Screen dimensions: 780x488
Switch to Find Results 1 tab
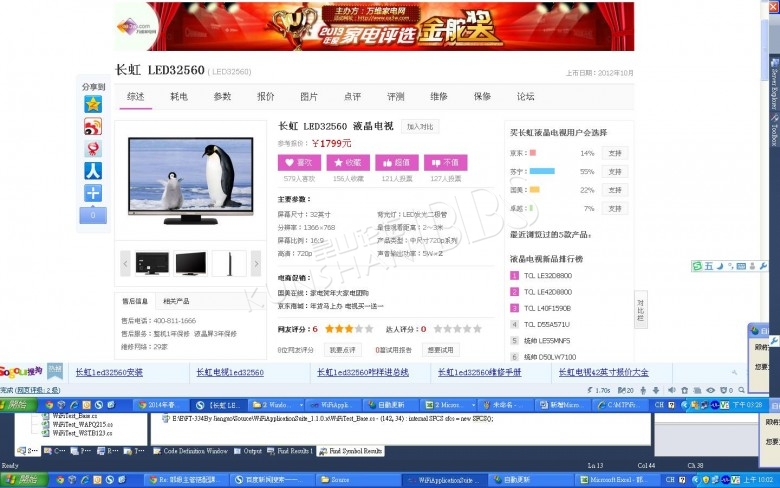291,451
